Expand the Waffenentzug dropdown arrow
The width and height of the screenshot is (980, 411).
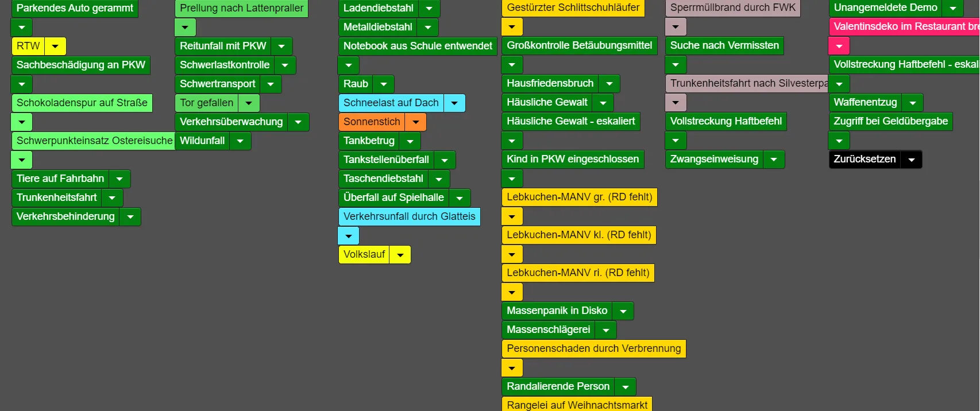912,103
